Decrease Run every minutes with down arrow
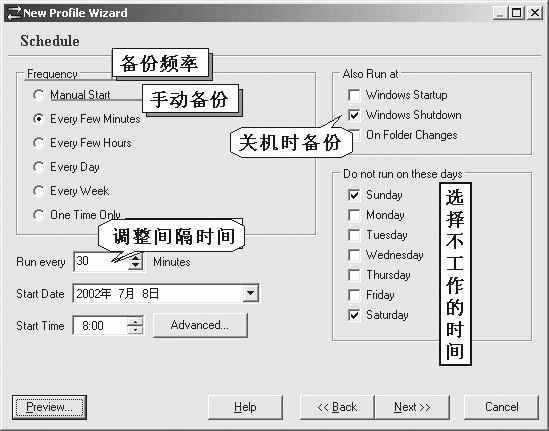 [x=135, y=266]
